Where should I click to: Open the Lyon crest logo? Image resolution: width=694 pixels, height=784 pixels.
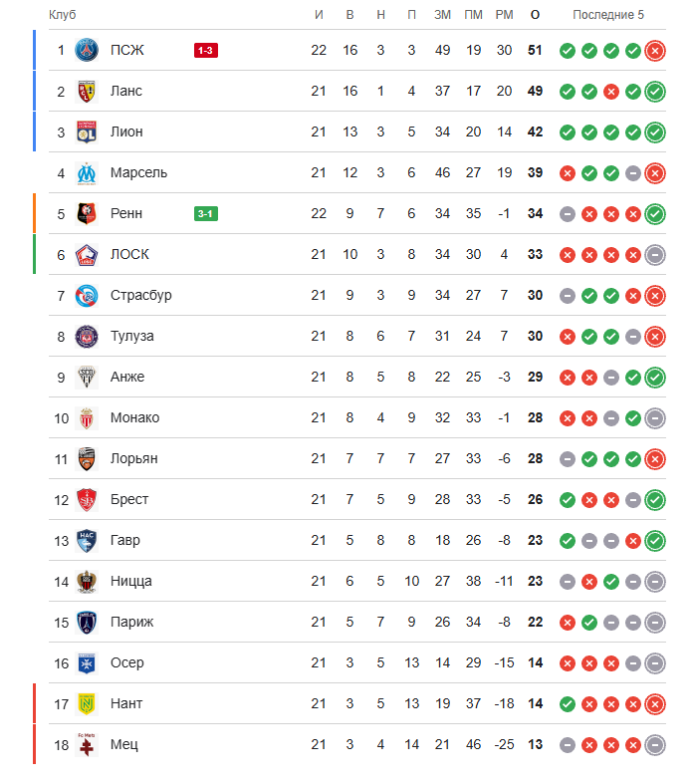87,132
